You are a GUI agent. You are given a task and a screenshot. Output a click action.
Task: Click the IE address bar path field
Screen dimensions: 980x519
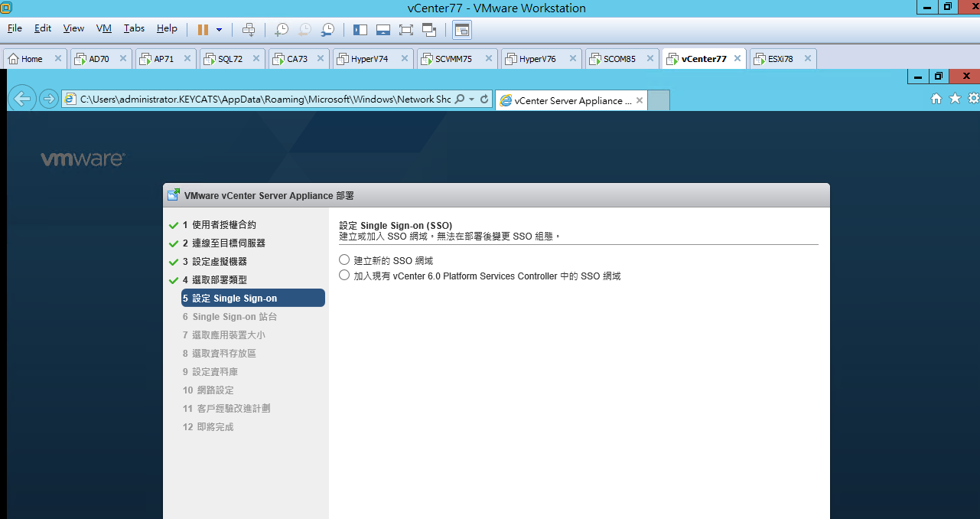265,100
